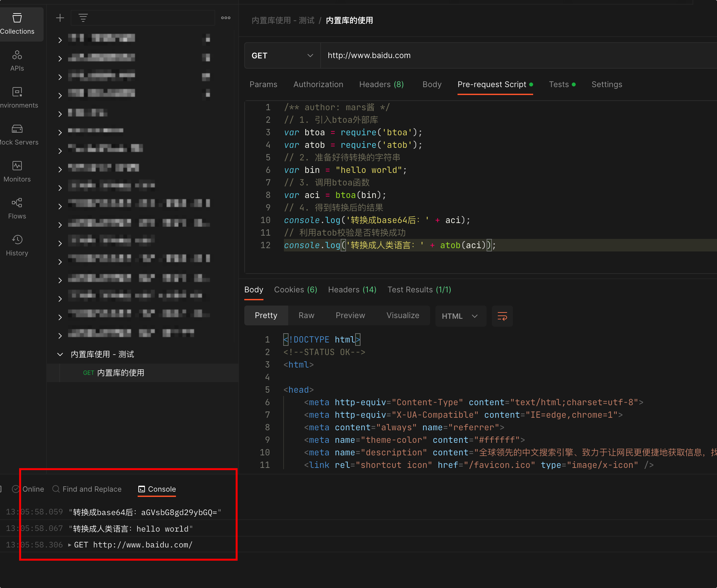
Task: Select the Raw response view
Action: pos(306,315)
